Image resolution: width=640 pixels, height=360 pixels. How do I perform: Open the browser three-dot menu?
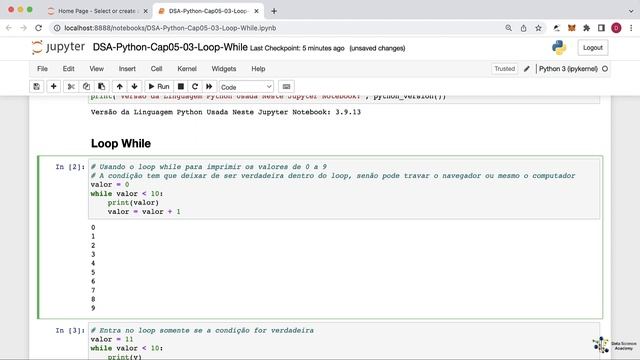click(x=631, y=28)
